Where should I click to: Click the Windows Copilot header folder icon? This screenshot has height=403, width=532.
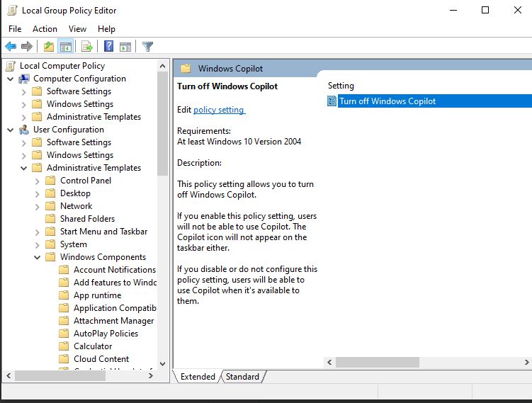tap(186, 69)
